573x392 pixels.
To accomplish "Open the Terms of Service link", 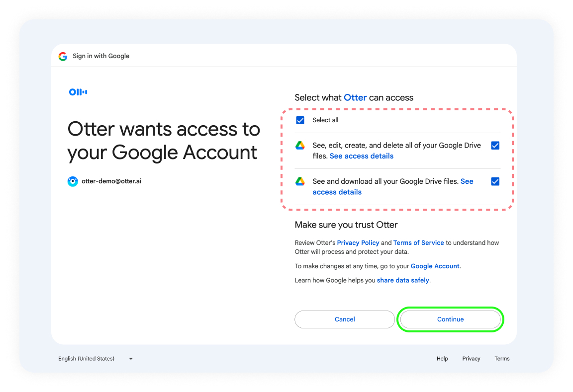I will tap(418, 243).
